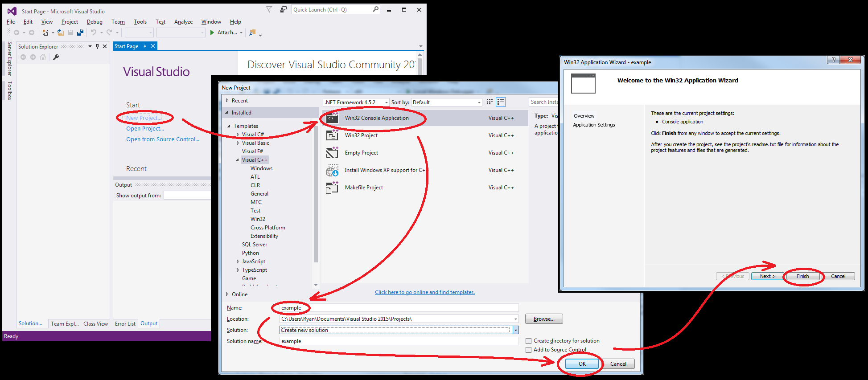Click the Save All toolbar icon
The height and width of the screenshot is (380, 868).
(x=80, y=33)
